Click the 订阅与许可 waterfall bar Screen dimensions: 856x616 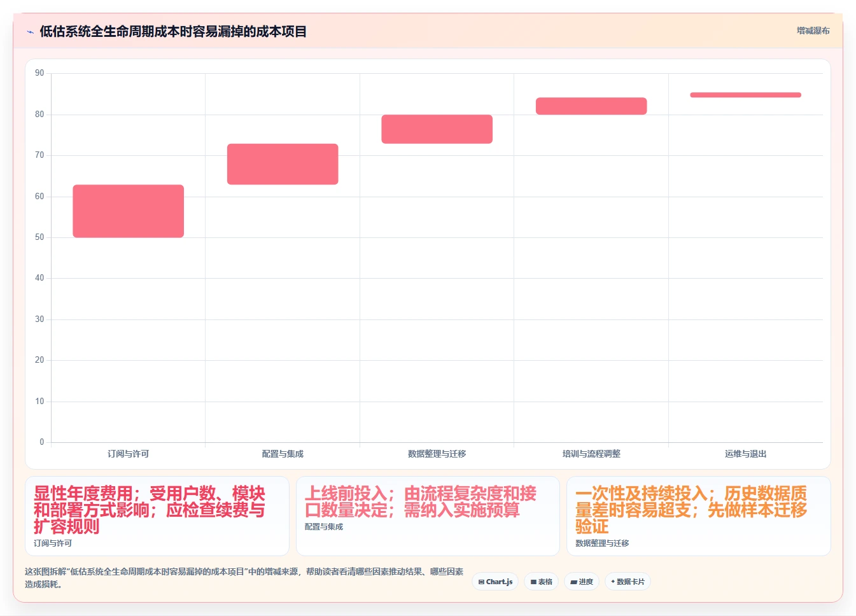(129, 211)
